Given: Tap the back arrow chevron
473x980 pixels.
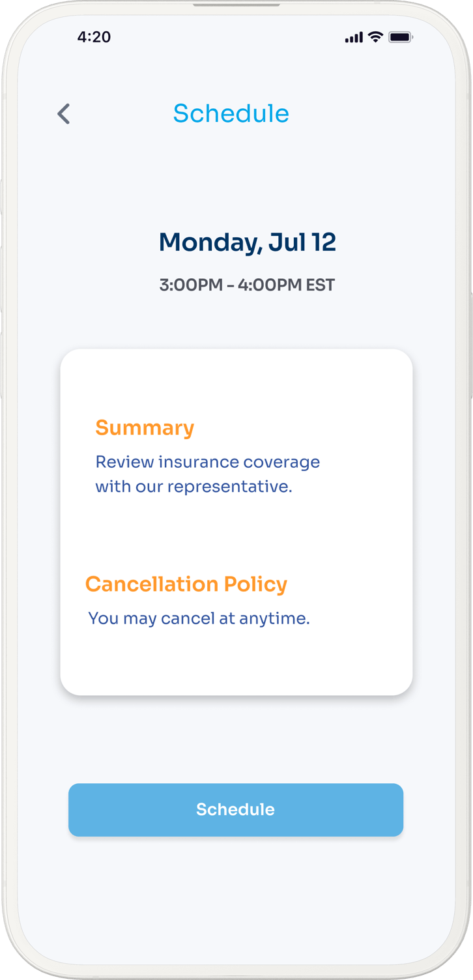Looking at the screenshot, I should tap(63, 114).
